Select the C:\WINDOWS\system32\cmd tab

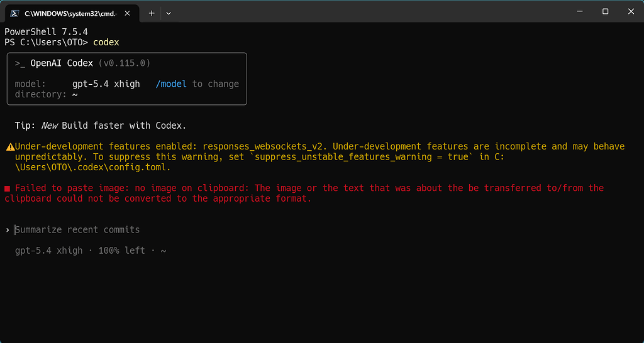click(72, 13)
